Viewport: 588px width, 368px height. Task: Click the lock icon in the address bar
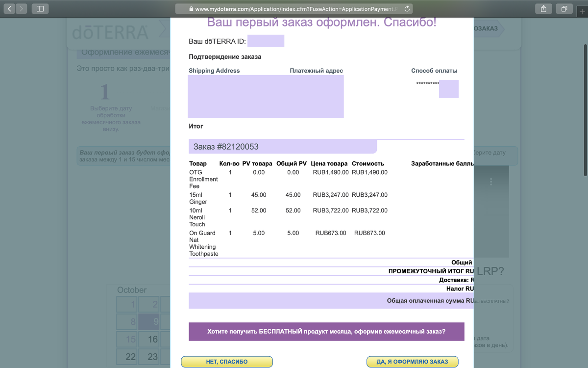pyautogui.click(x=191, y=9)
